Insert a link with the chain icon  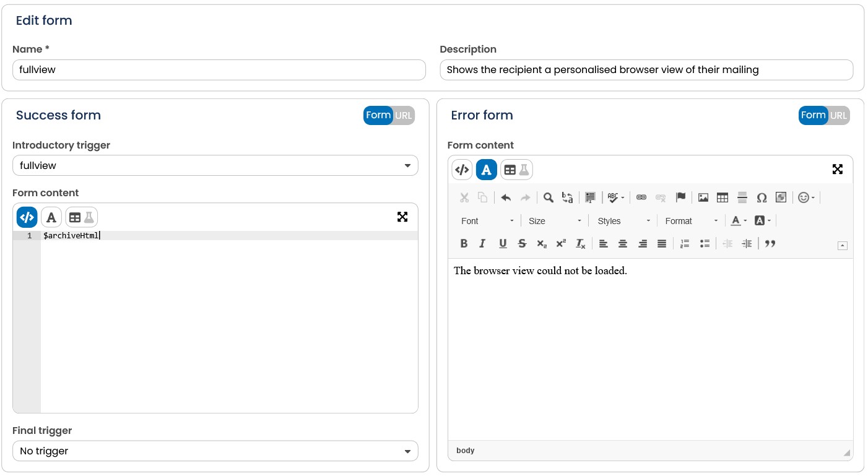(x=641, y=197)
